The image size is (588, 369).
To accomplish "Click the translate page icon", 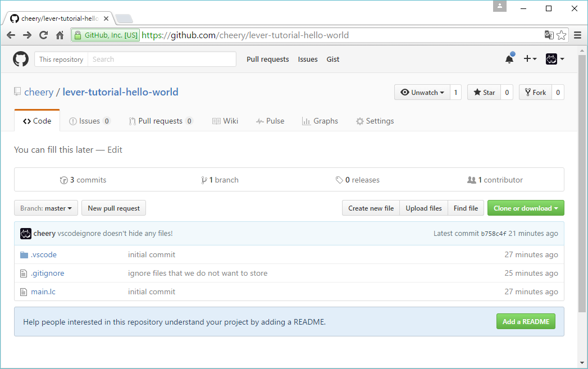I will pos(549,35).
